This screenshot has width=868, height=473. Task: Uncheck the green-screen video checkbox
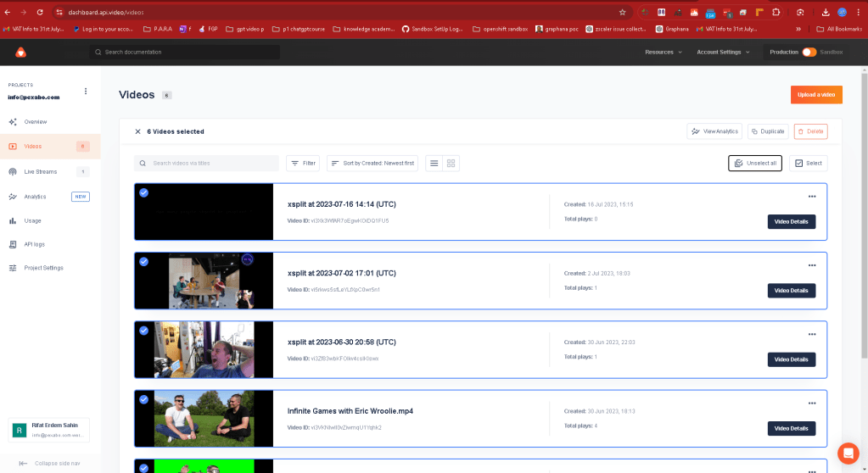(x=144, y=468)
